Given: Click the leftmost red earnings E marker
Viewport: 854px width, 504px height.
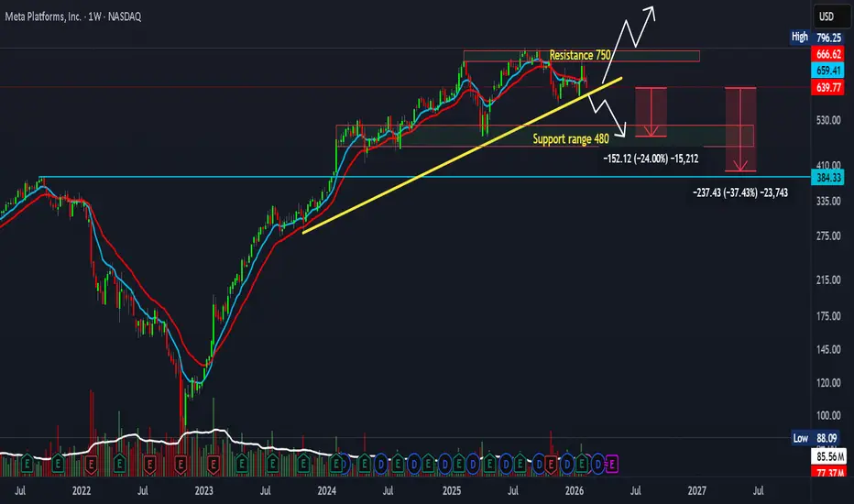Looking at the screenshot, I should 91,465.
